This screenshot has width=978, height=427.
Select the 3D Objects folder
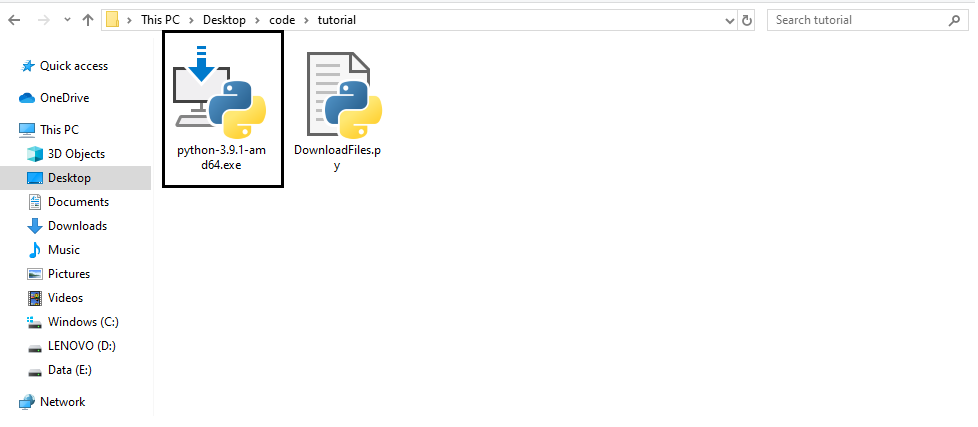point(76,154)
